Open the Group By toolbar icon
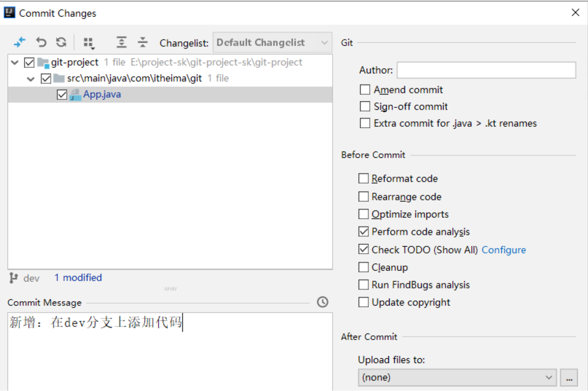Viewport: 588px width, 391px height. (88, 43)
